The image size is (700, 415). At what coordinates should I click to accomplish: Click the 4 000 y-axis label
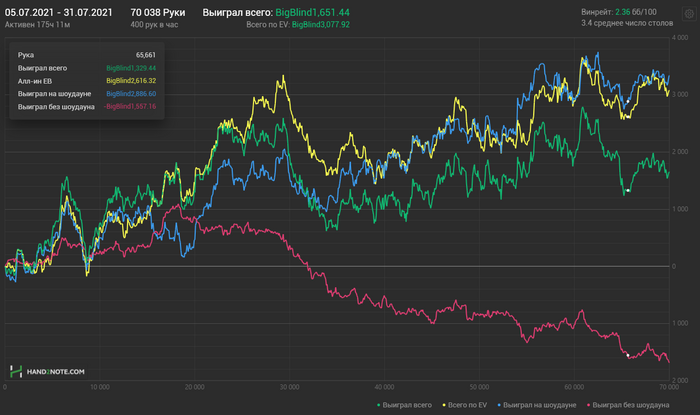click(680, 37)
